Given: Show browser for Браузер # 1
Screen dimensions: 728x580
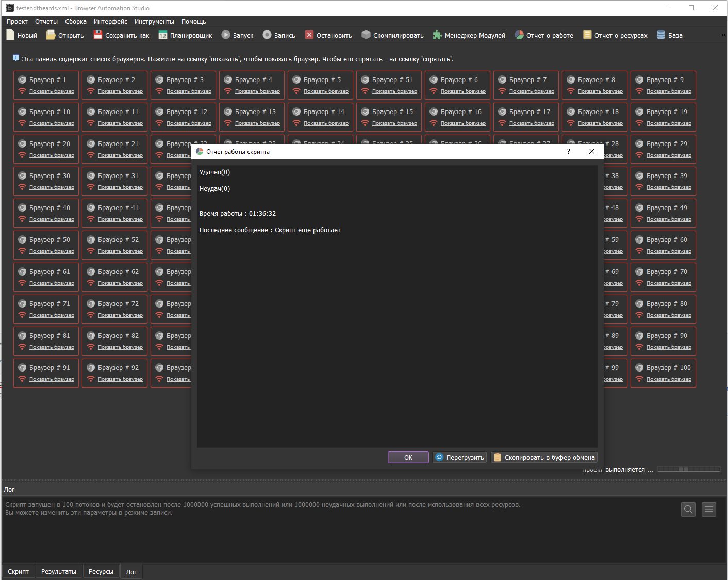Looking at the screenshot, I should point(52,91).
